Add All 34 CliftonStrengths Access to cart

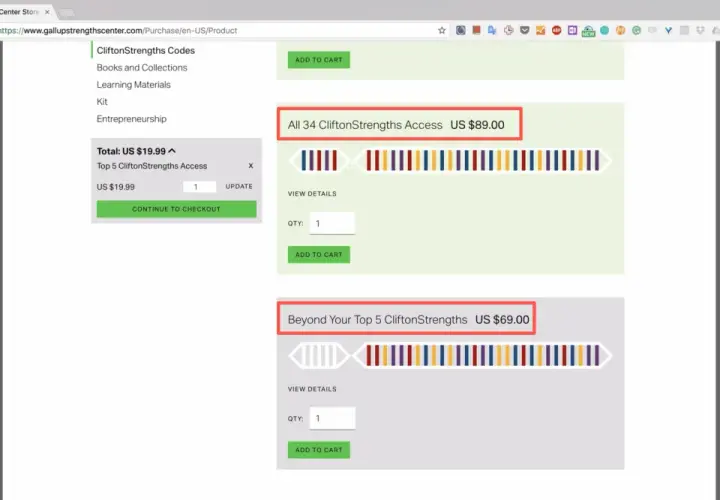click(319, 254)
